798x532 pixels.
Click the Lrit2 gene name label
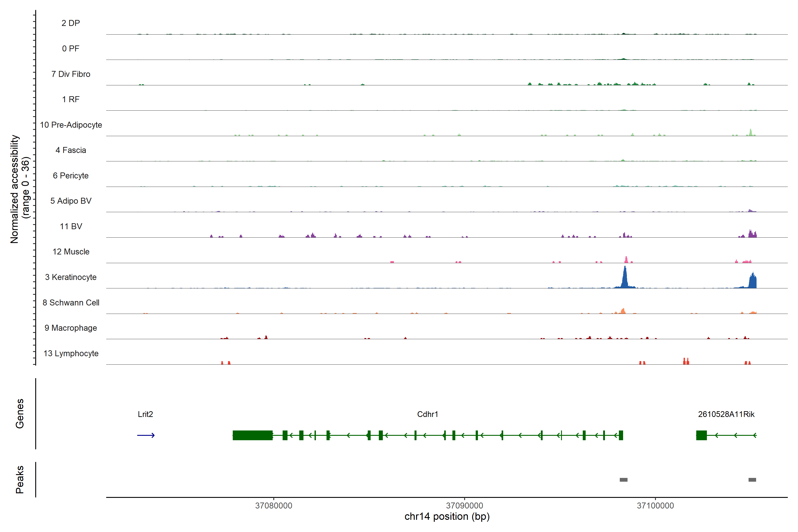click(x=145, y=414)
